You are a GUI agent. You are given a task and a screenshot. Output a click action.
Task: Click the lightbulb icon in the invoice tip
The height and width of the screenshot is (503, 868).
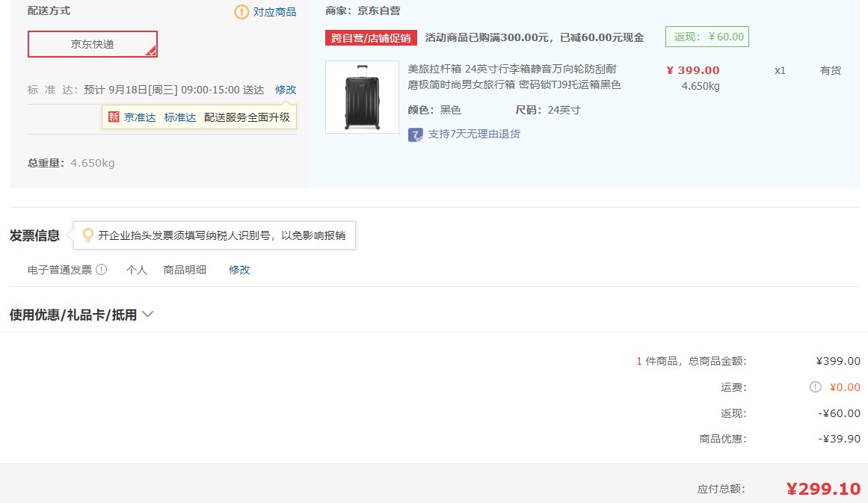87,235
